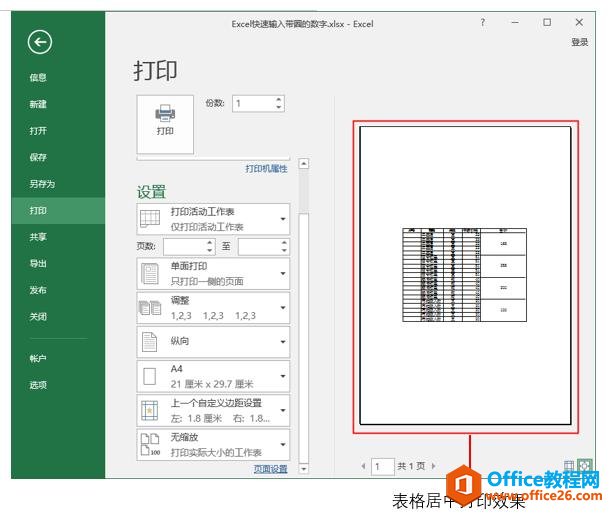This screenshot has width=609, height=513.
Task: Go to the previous preview page arrow
Action: click(363, 466)
